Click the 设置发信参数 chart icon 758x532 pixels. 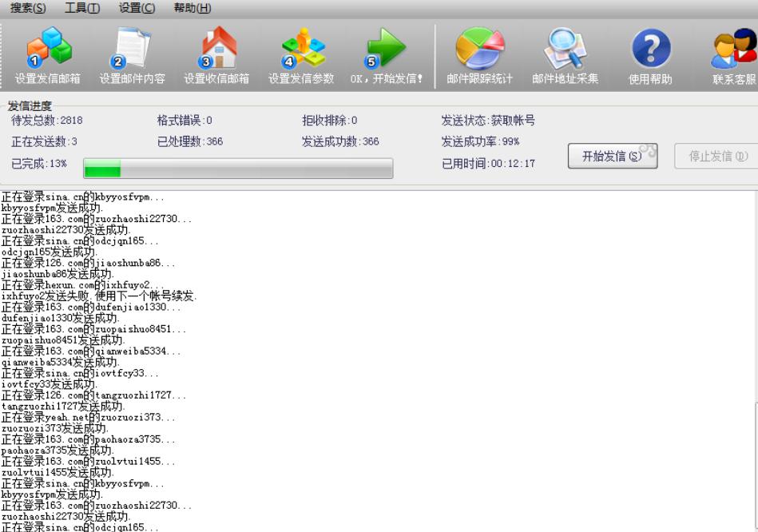coord(303,48)
